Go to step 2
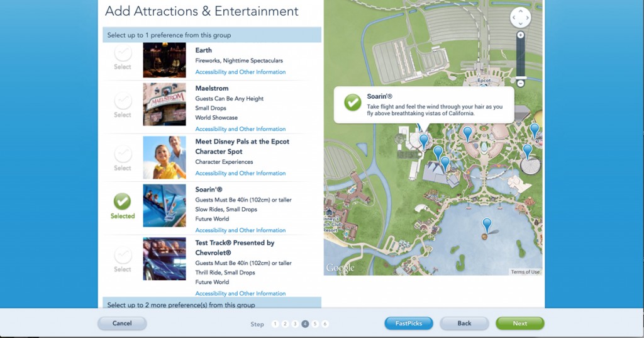 [285, 324]
